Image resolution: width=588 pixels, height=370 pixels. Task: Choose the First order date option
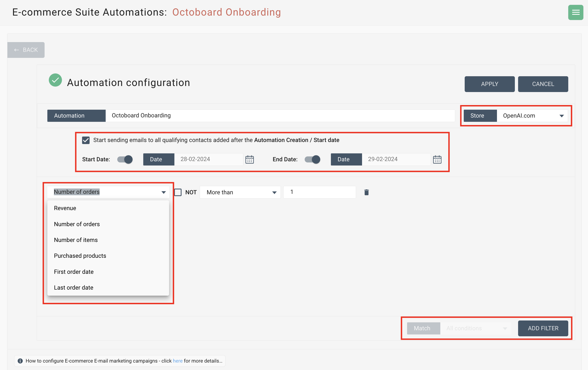(108, 271)
